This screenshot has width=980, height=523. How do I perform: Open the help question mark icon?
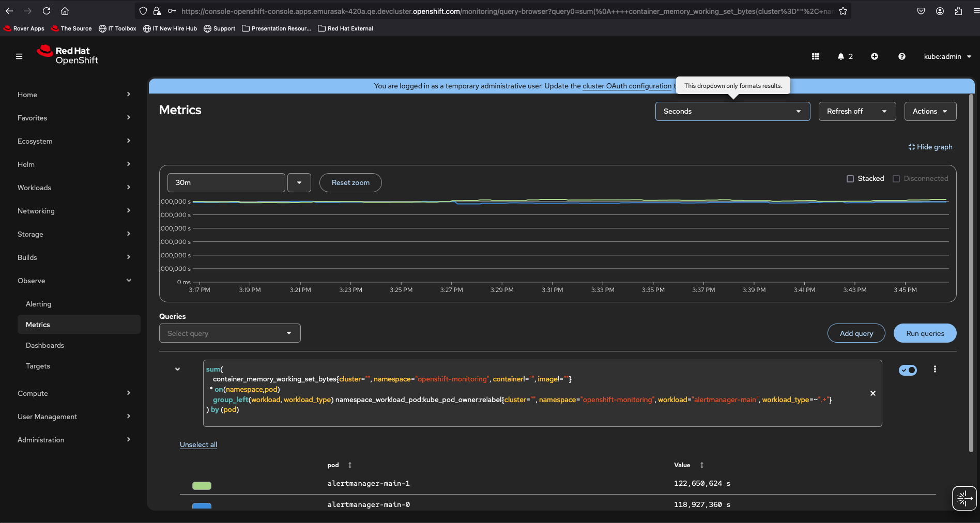pos(901,56)
